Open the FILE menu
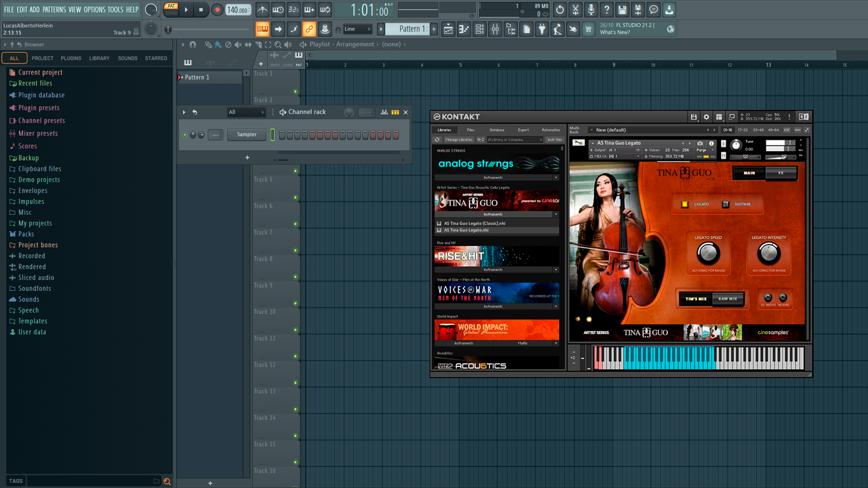 (9, 10)
